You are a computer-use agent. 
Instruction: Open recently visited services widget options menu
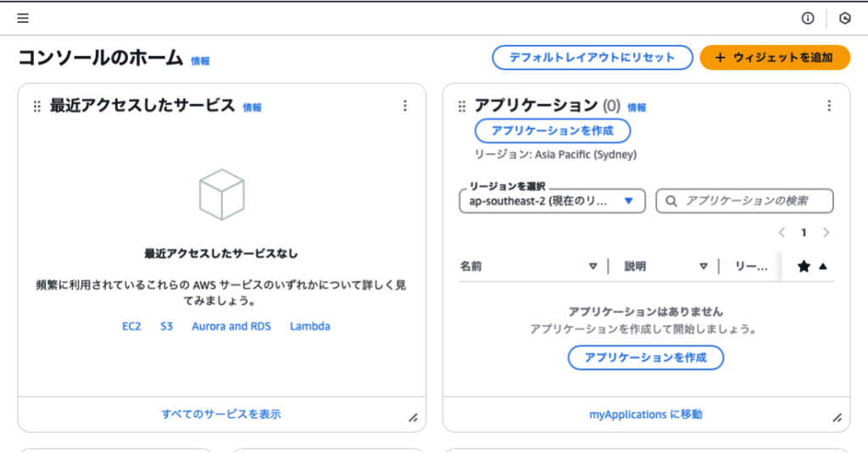point(405,106)
